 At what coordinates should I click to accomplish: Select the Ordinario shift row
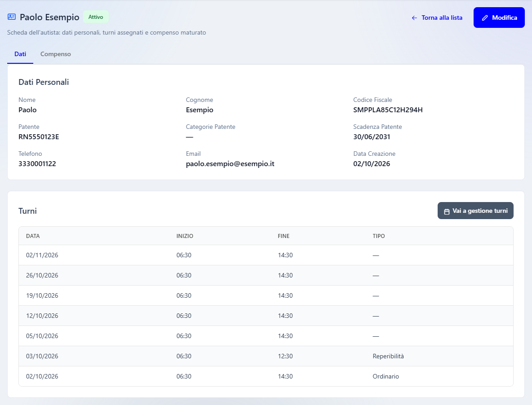(x=266, y=376)
